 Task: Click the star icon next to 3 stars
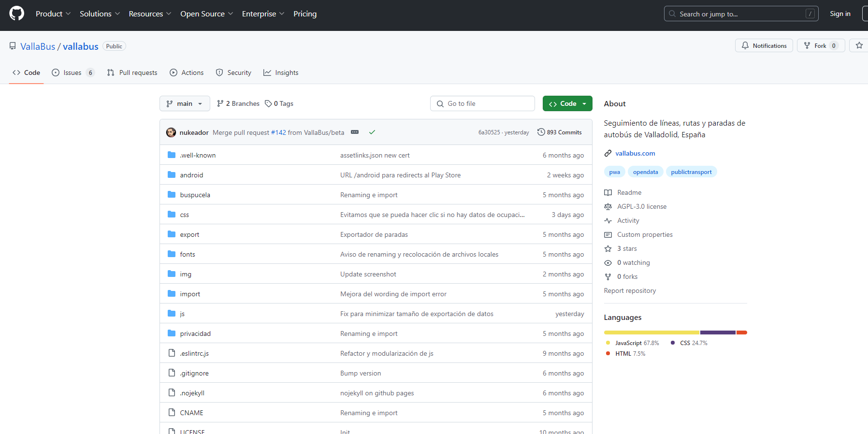[x=608, y=248]
